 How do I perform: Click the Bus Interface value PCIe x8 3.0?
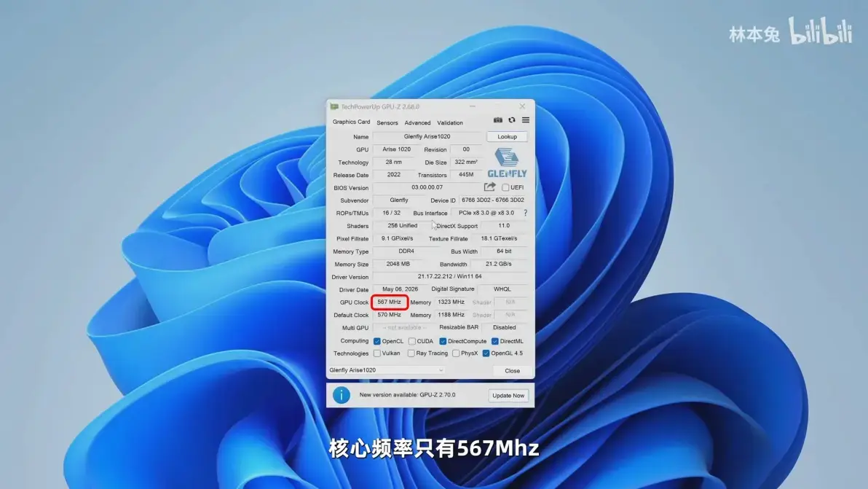[486, 213]
